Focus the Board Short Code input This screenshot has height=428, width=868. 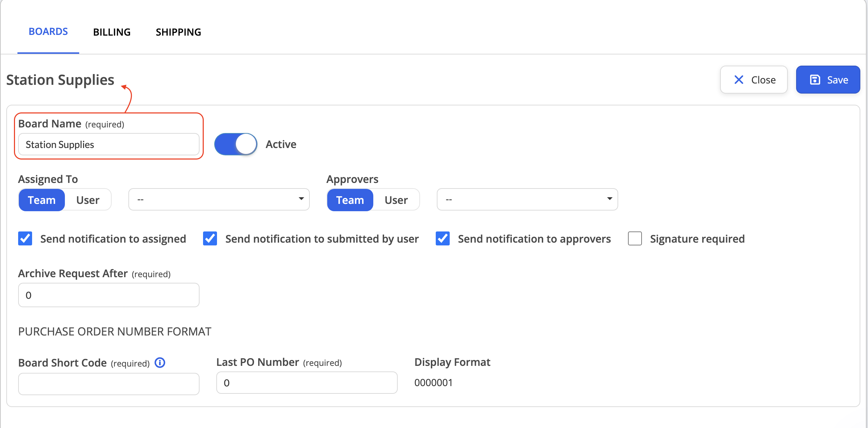pos(109,384)
